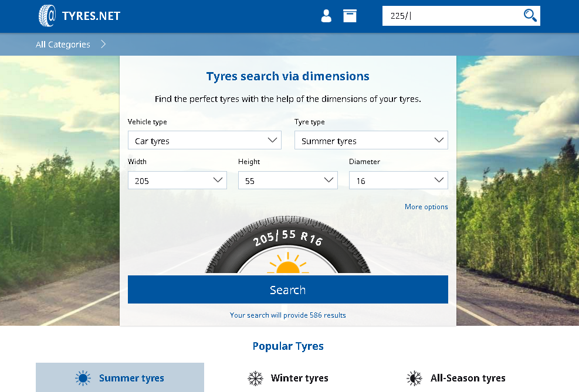Click the All-Season tyres half-sun icon
The image size is (579, 392).
coord(414,379)
